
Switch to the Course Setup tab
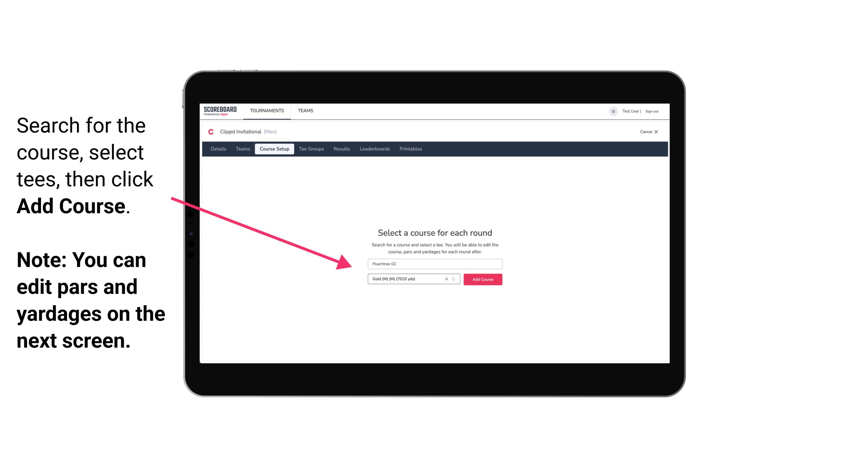[274, 149]
